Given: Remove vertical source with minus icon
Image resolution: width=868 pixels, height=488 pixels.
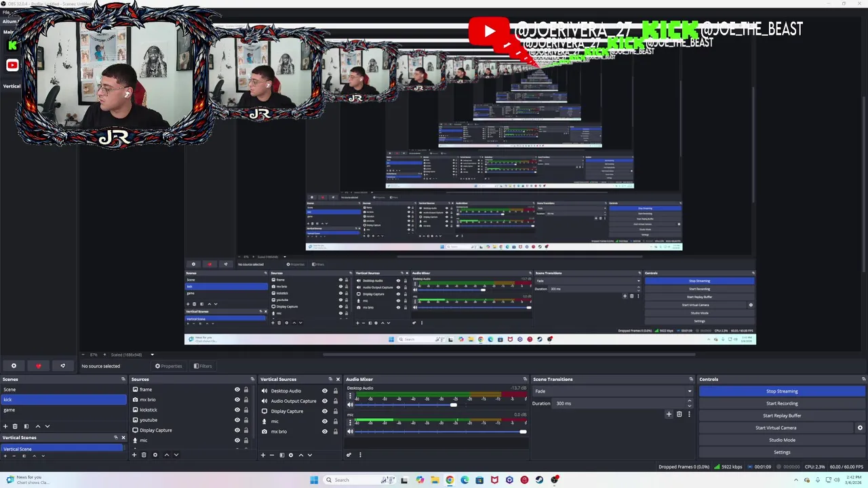Looking at the screenshot, I should [x=272, y=455].
